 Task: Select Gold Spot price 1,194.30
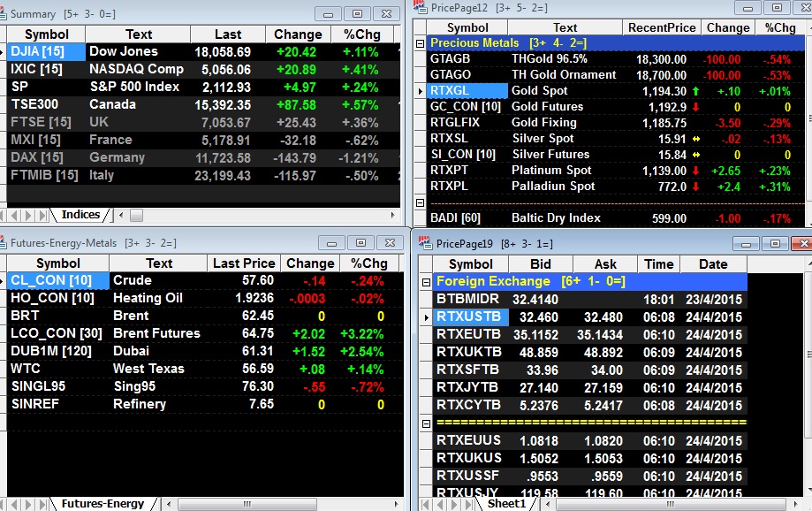664,91
